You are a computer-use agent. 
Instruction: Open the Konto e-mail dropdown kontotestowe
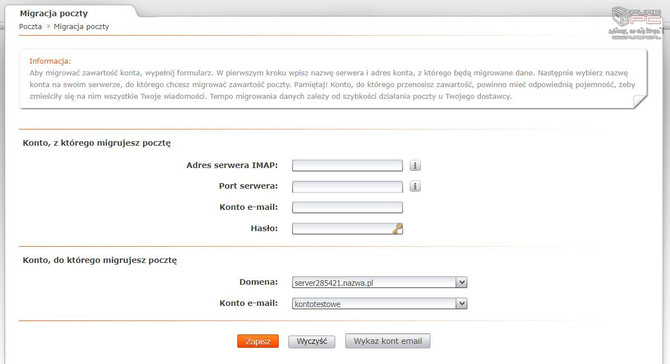pos(379,304)
